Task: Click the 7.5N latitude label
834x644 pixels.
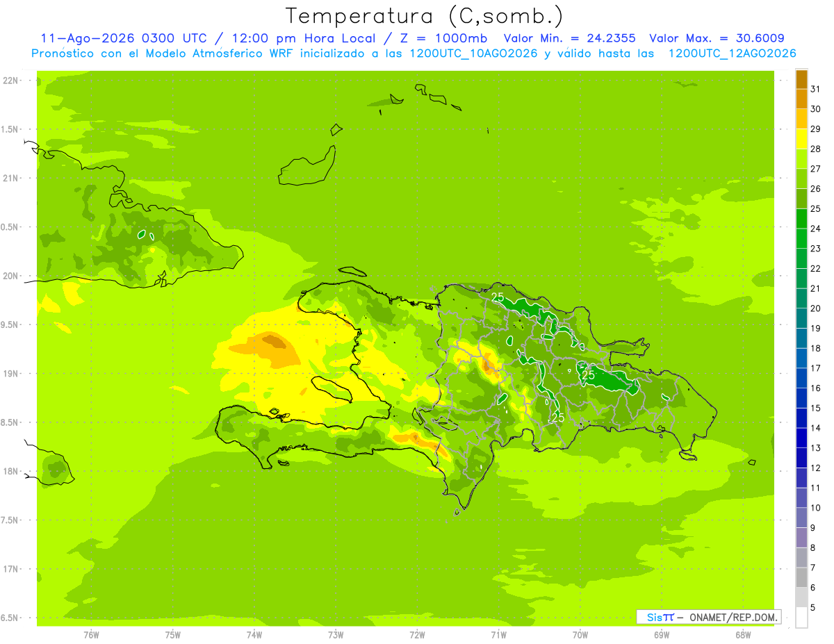Action: coord(10,520)
